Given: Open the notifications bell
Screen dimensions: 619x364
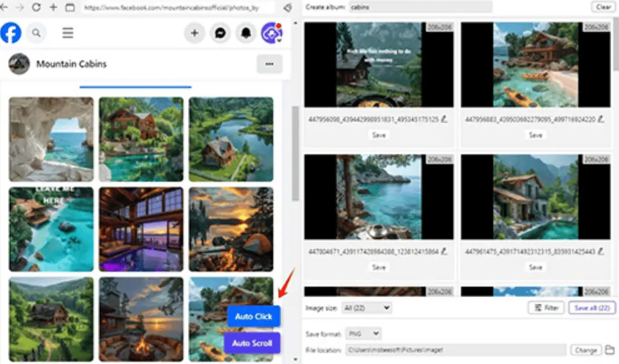Looking at the screenshot, I should [246, 33].
